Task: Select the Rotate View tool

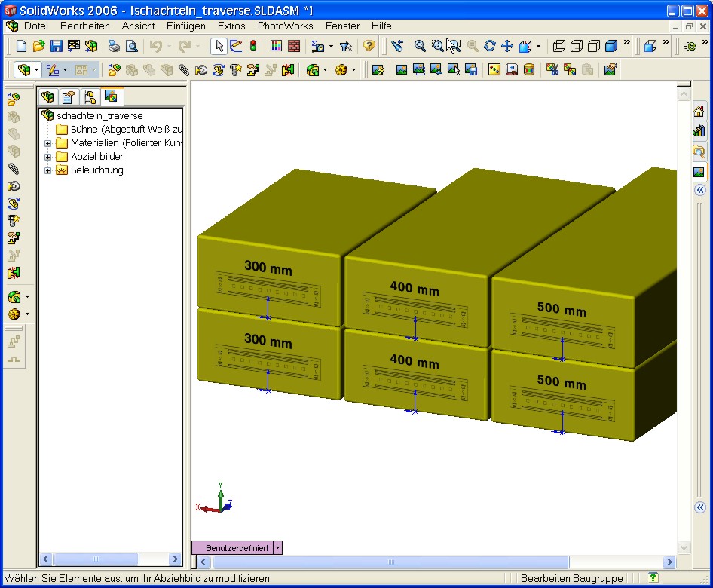Action: (x=490, y=46)
